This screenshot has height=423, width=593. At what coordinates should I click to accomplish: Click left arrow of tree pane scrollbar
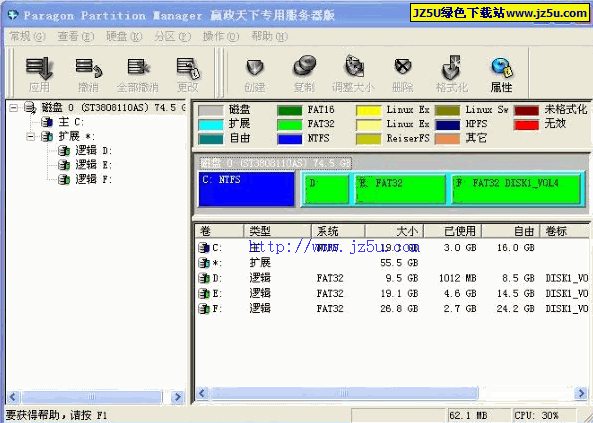[x=13, y=397]
